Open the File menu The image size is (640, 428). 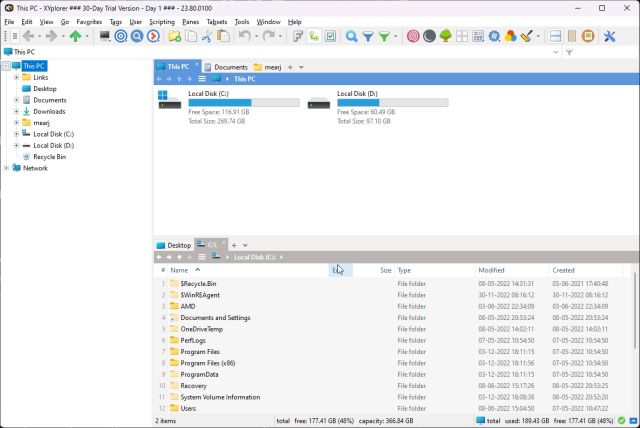click(x=9, y=22)
